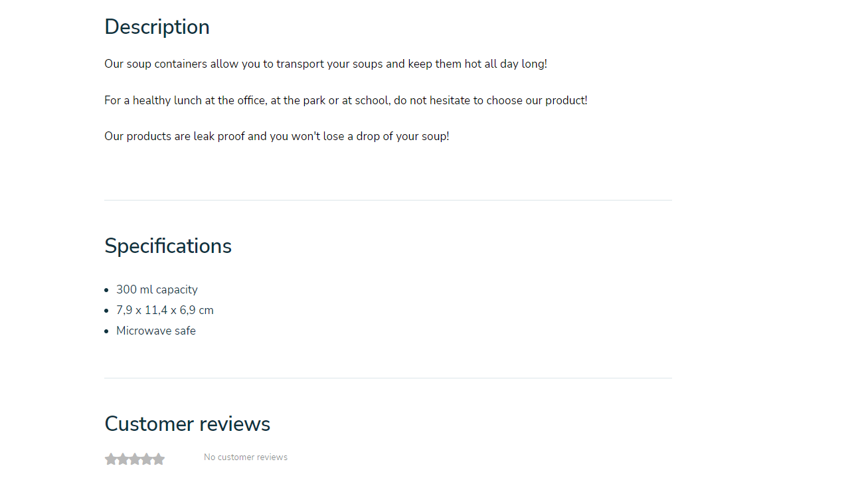Click the divider line above Customer reviews

[388, 378]
